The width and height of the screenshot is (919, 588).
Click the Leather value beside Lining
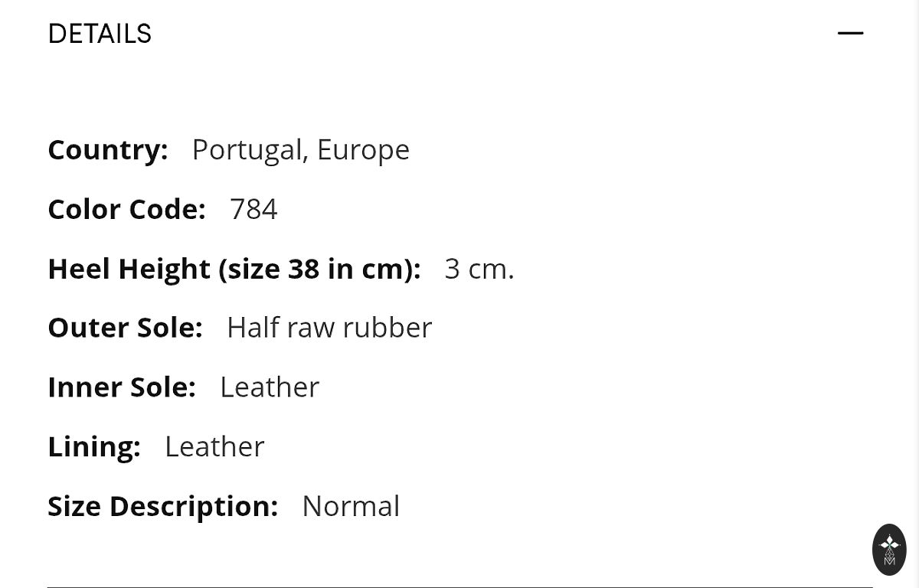click(x=214, y=446)
